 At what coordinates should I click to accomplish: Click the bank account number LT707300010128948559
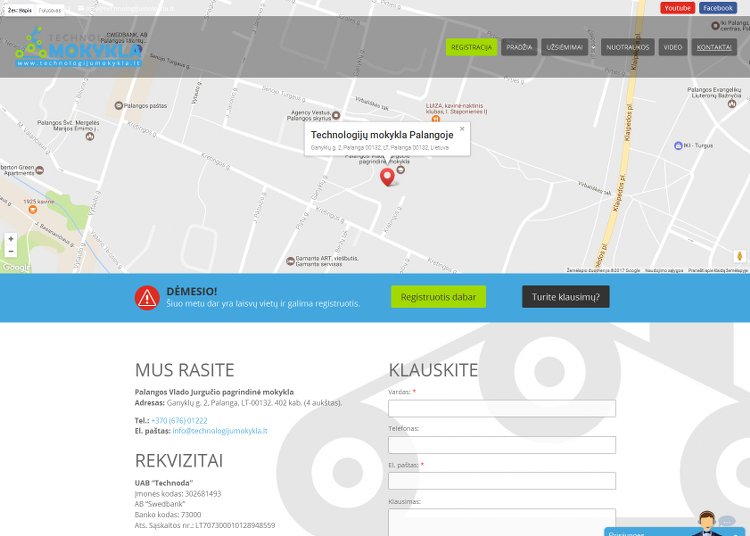(235, 525)
